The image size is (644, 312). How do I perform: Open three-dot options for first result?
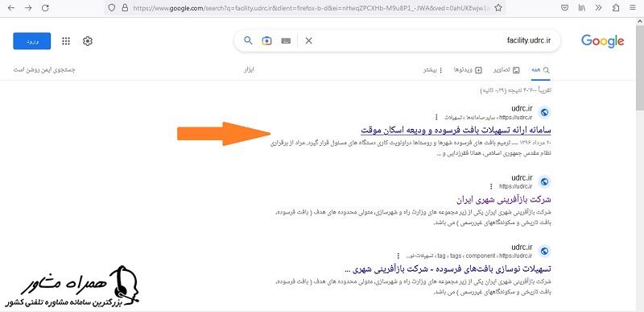coord(436,117)
